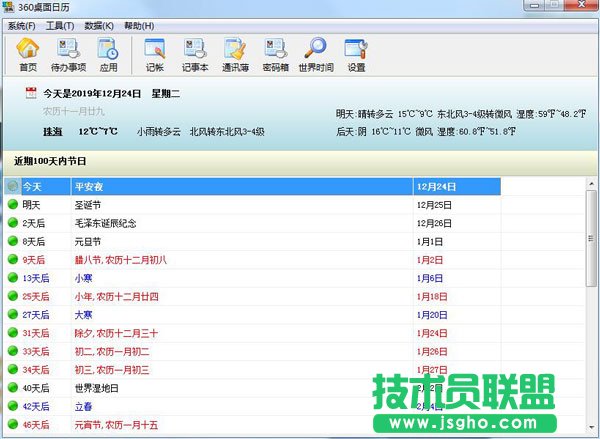Screen dimensions: 600x439
Task: Click the green dot beside 小寒
Action: click(x=12, y=279)
